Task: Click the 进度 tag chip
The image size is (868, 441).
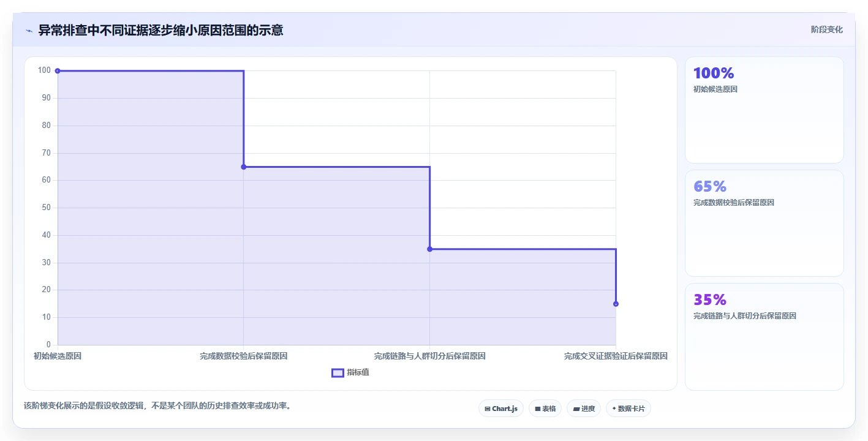Action: [584, 409]
